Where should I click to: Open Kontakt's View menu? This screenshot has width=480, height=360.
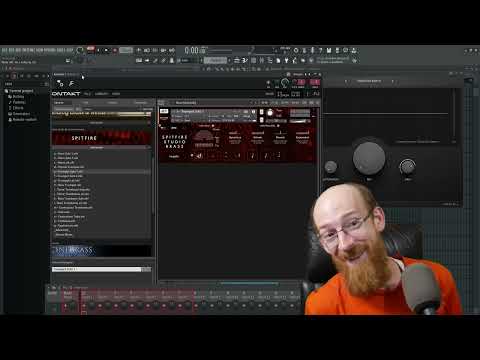(x=116, y=94)
